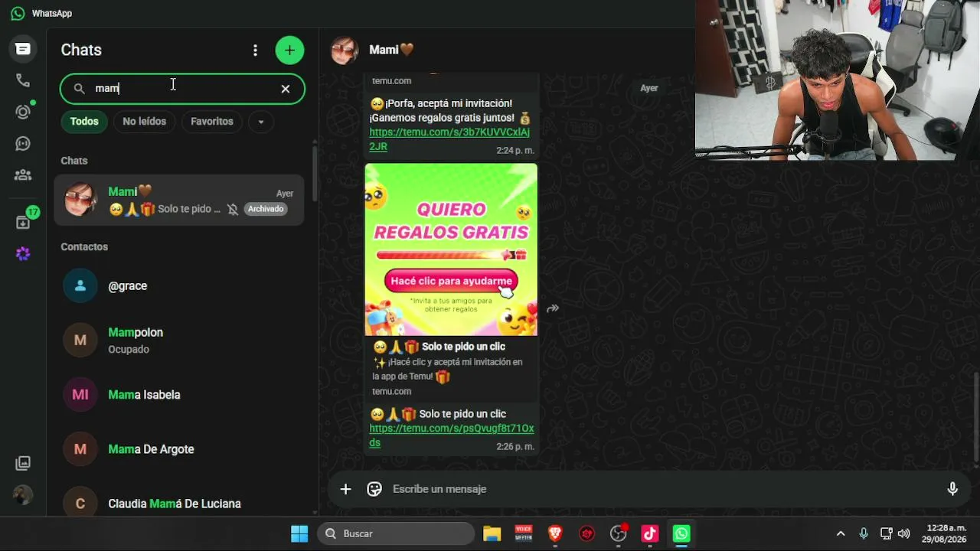The width and height of the screenshot is (980, 551).
Task: Open the Chats tab in the sidebar
Action: tap(23, 49)
